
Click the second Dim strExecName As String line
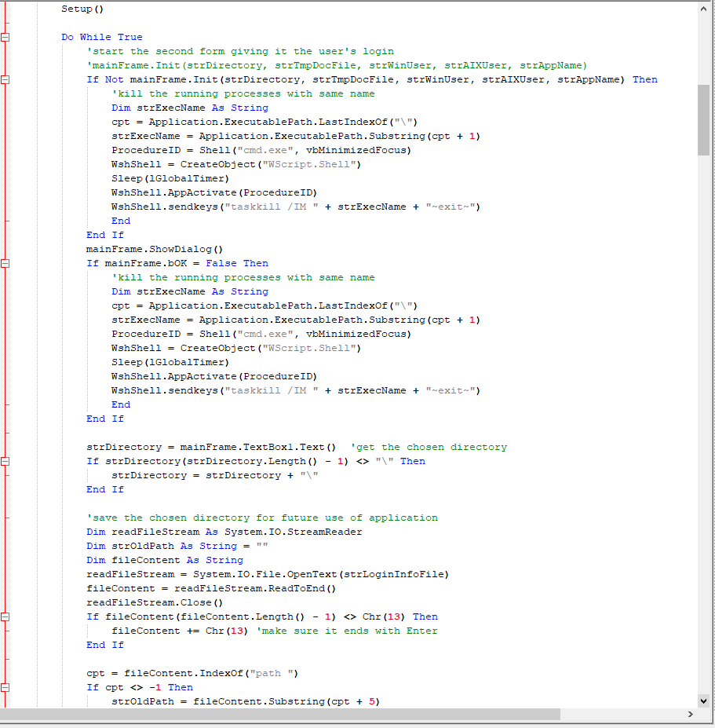point(190,291)
